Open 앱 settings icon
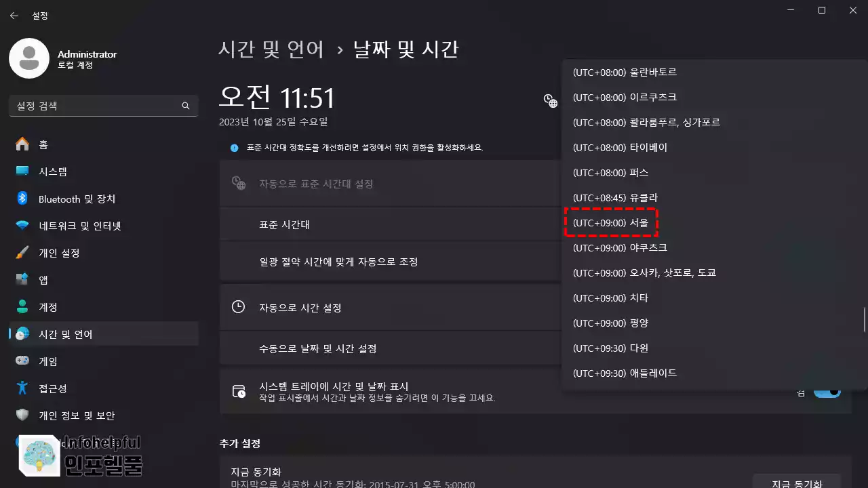The height and width of the screenshot is (488, 868). pyautogui.click(x=22, y=280)
